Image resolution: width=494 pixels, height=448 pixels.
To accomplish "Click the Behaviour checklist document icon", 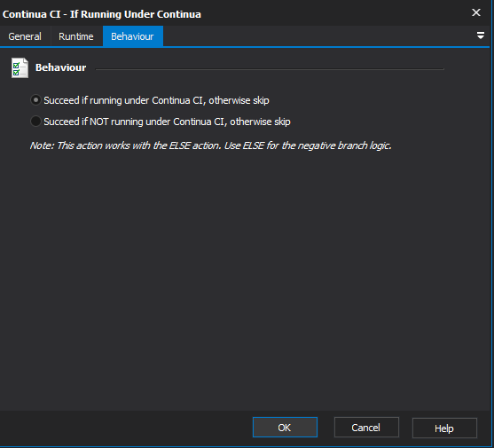I will click(20, 67).
